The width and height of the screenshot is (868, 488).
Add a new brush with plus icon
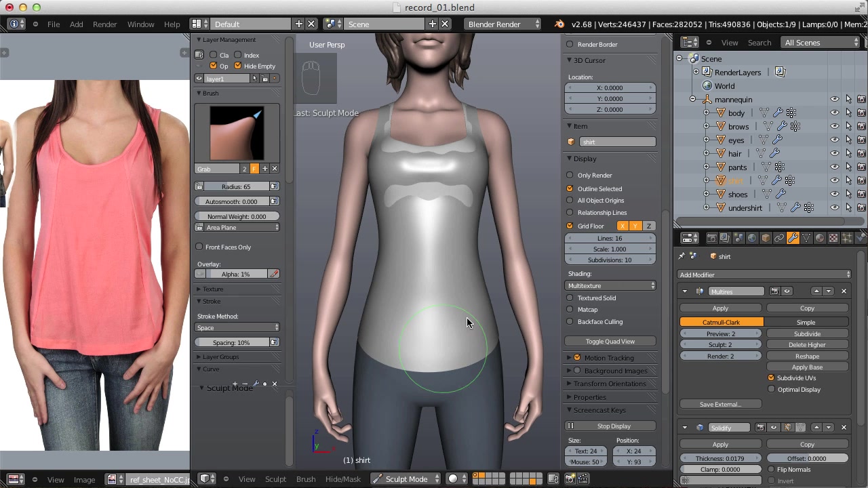[264, 169]
